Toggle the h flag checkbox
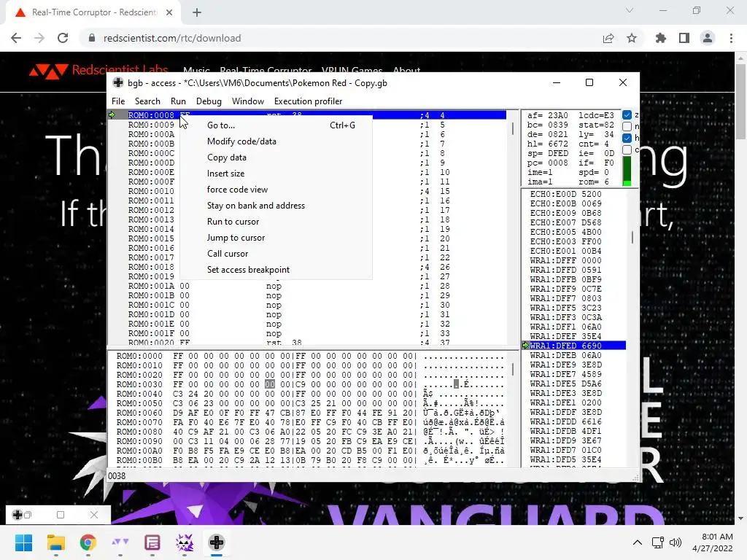Viewport: 747px width, 560px height. [627, 138]
